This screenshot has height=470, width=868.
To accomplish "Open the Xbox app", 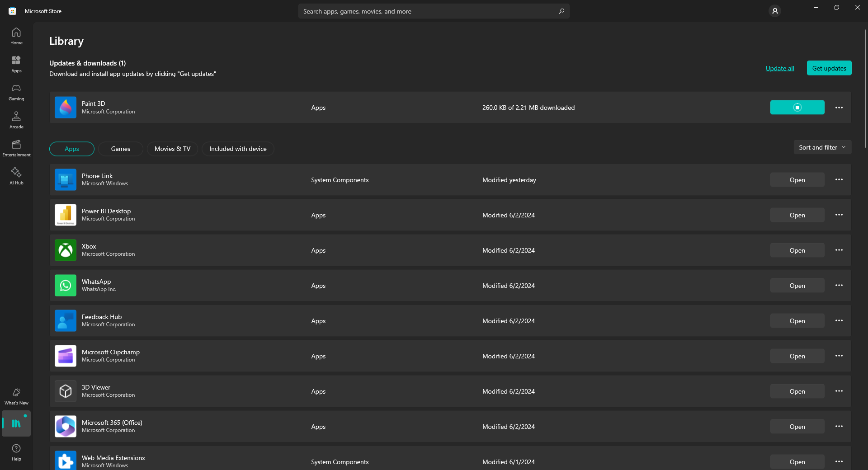I will tap(797, 250).
